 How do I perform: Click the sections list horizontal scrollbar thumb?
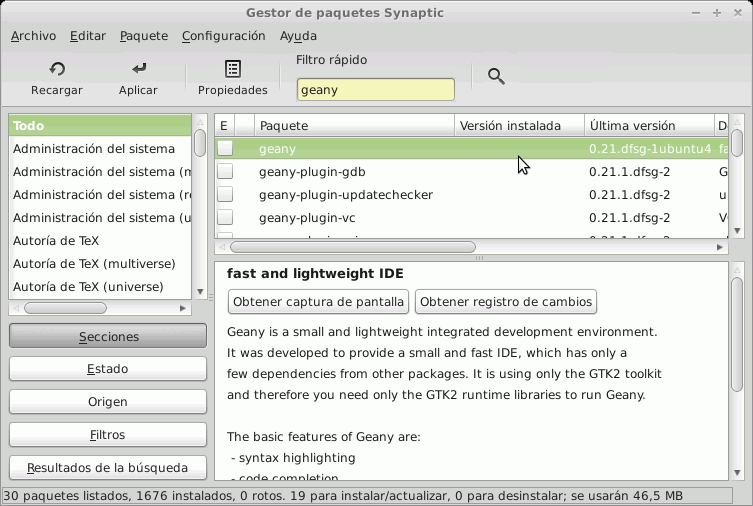[65, 308]
